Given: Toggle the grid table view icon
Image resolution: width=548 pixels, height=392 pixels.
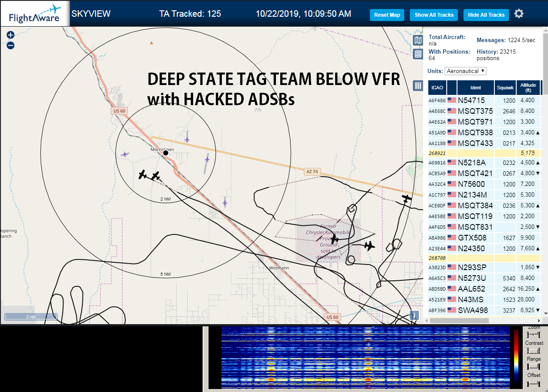Looking at the screenshot, I should point(418,54).
